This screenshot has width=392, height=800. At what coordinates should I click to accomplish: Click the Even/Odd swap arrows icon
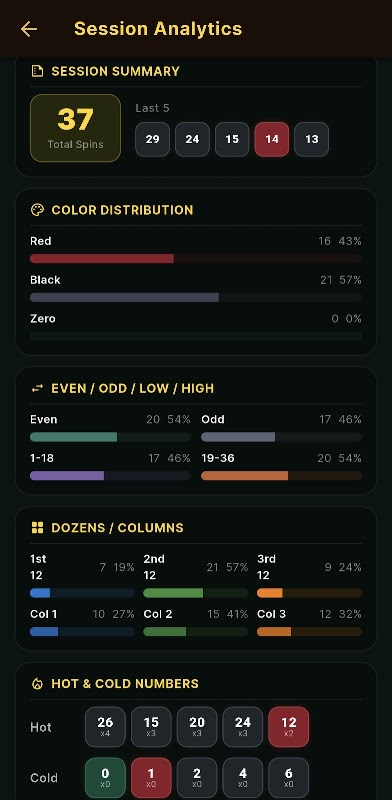37,388
